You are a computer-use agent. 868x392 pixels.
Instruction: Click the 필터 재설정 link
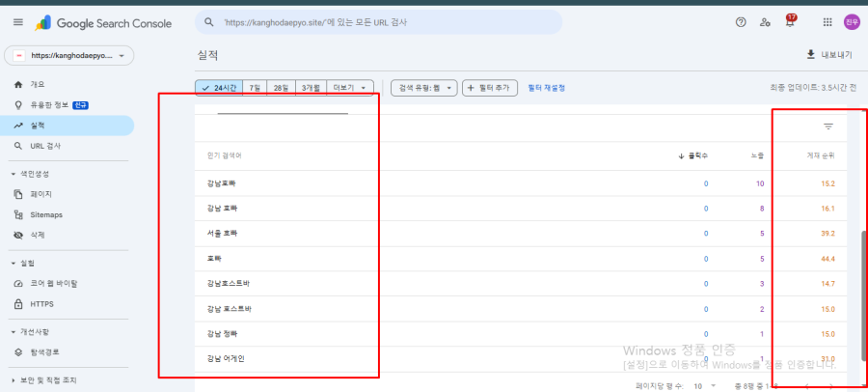pos(546,88)
